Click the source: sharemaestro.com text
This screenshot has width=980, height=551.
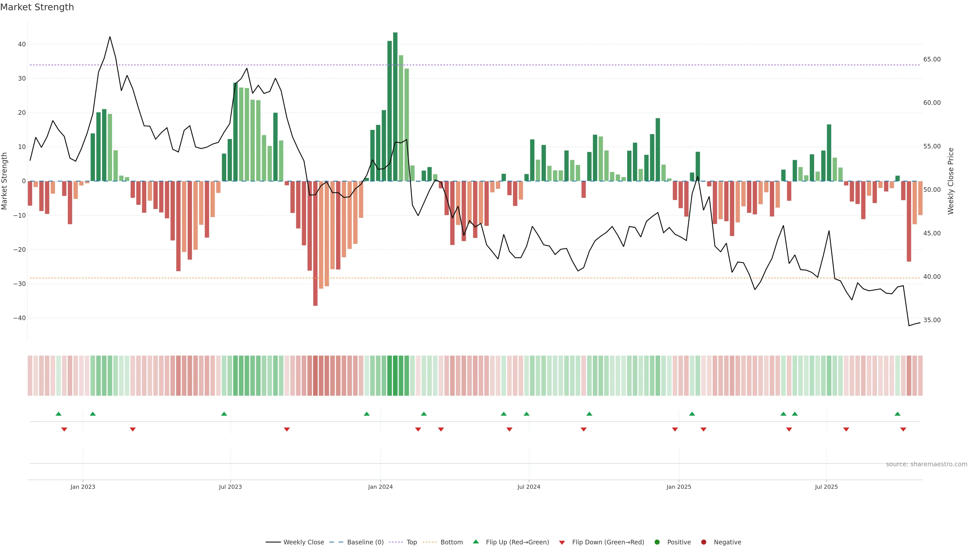pos(926,464)
